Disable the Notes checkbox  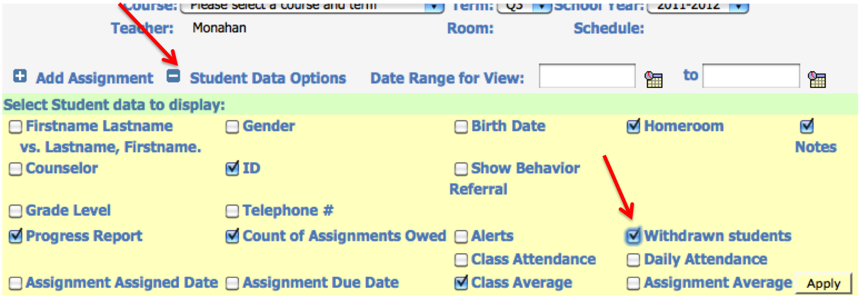(807, 126)
